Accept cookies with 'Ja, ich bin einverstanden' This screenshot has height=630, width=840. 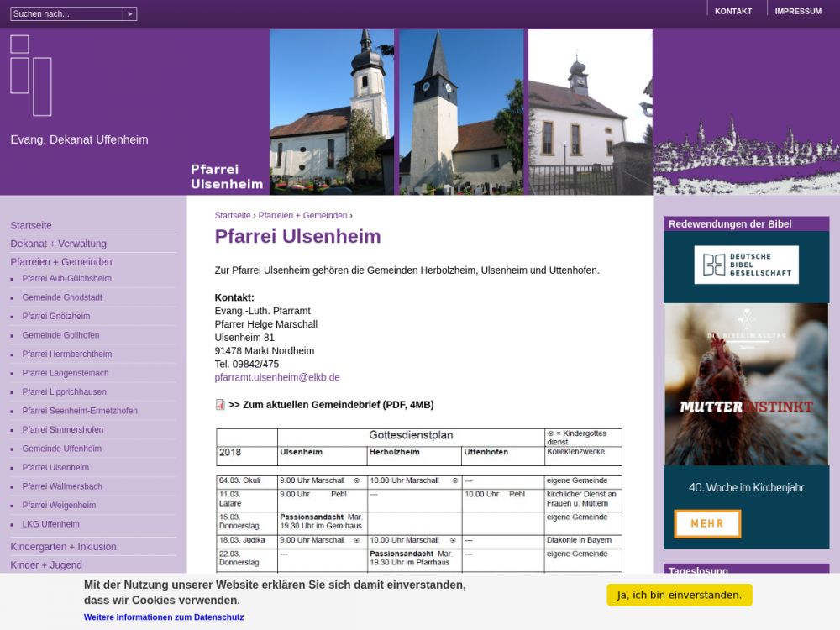pyautogui.click(x=679, y=595)
